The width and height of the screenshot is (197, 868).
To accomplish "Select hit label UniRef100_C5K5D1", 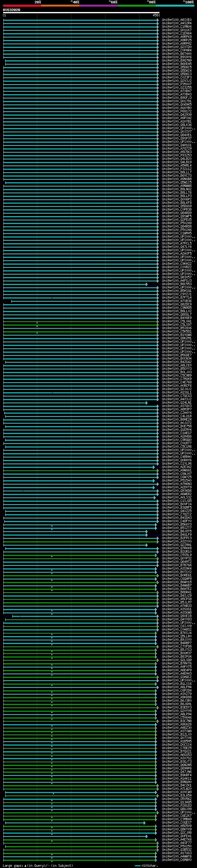I will (177, 331).
